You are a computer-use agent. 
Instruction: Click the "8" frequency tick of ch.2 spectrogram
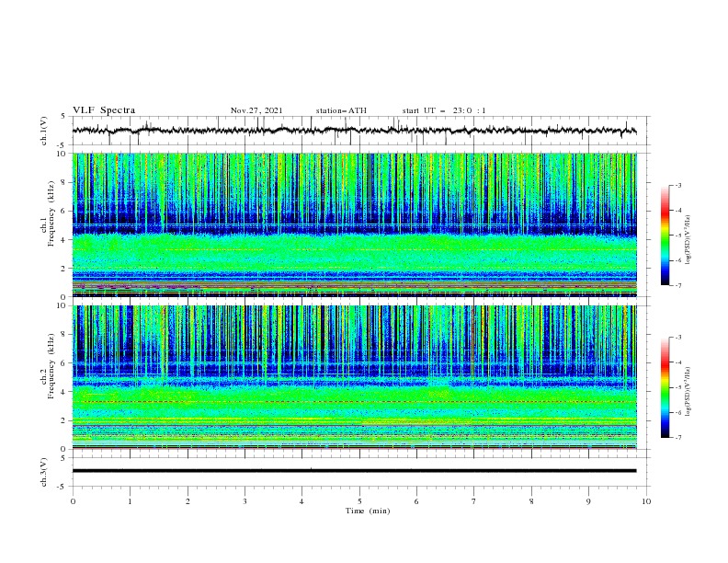pos(65,335)
